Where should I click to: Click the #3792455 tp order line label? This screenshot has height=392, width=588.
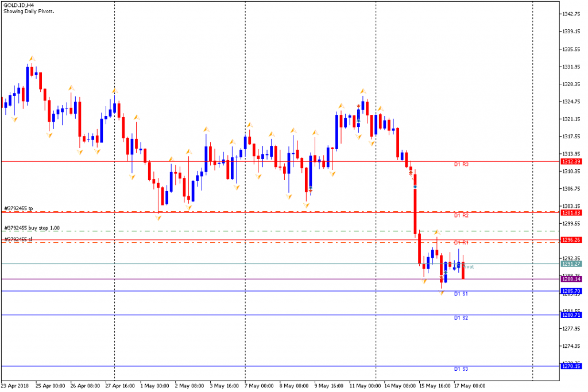pos(18,208)
